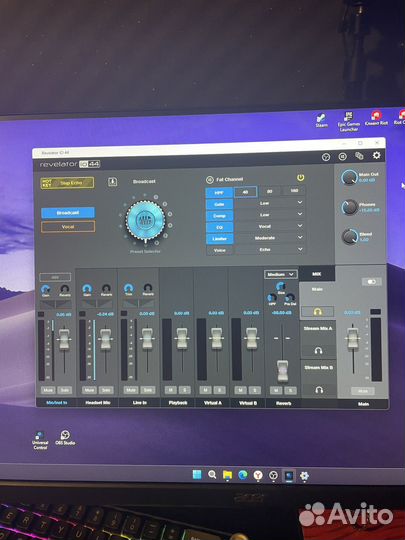Click the yellow headphones icon under Main mix

pos(318,312)
